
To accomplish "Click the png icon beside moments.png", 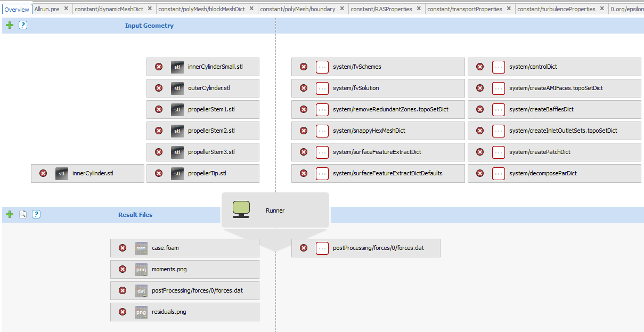I will click(x=141, y=269).
